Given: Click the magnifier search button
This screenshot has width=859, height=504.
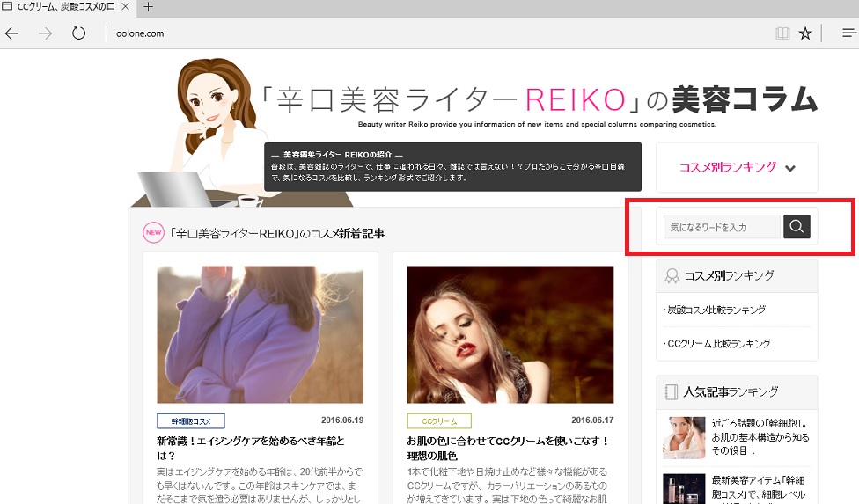Looking at the screenshot, I should click(x=797, y=227).
